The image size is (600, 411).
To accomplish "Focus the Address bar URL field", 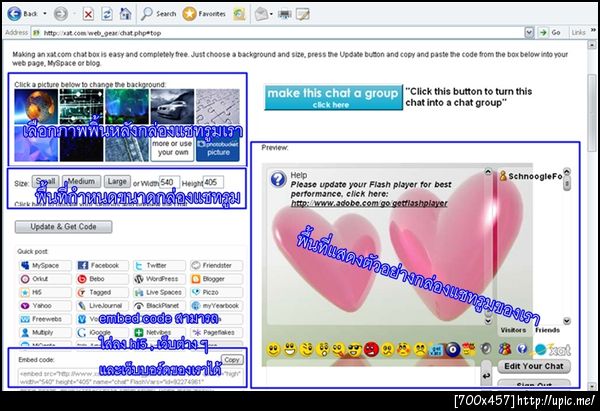I will click(278, 33).
